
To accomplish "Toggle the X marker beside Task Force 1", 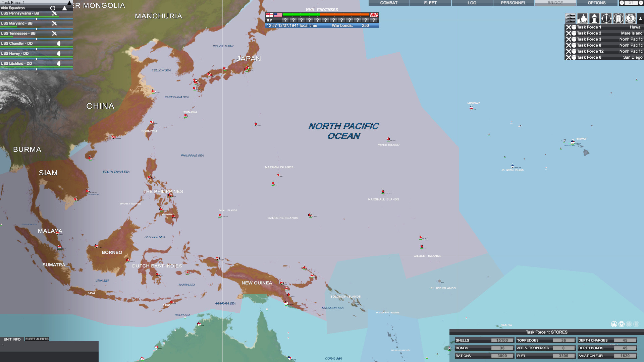I will [569, 27].
